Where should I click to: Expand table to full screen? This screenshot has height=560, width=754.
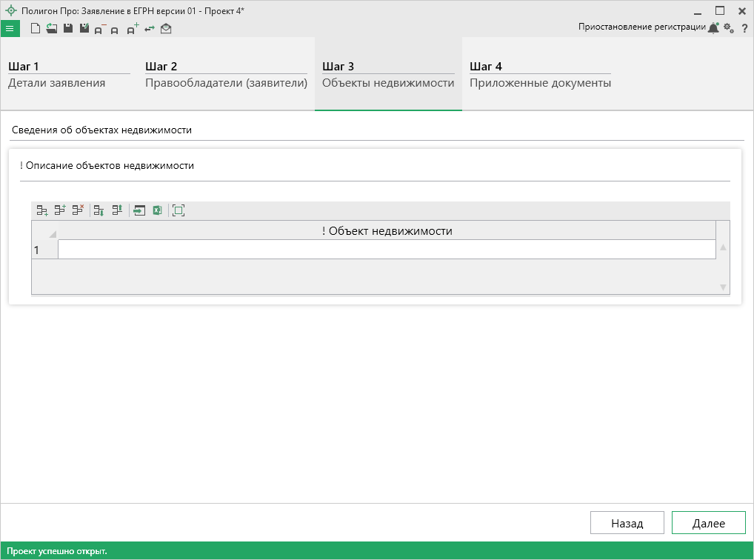(179, 210)
